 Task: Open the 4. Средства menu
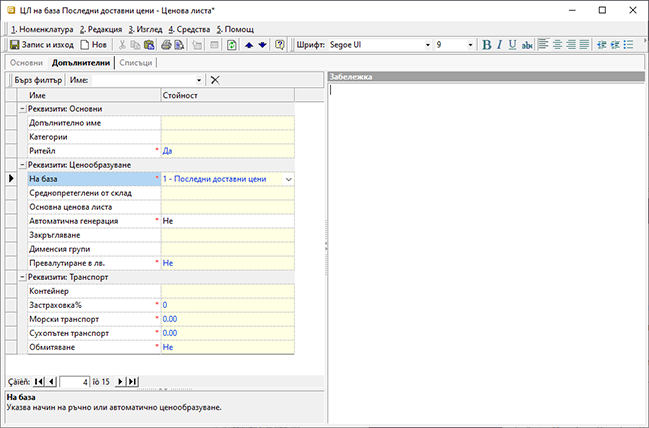click(x=189, y=29)
